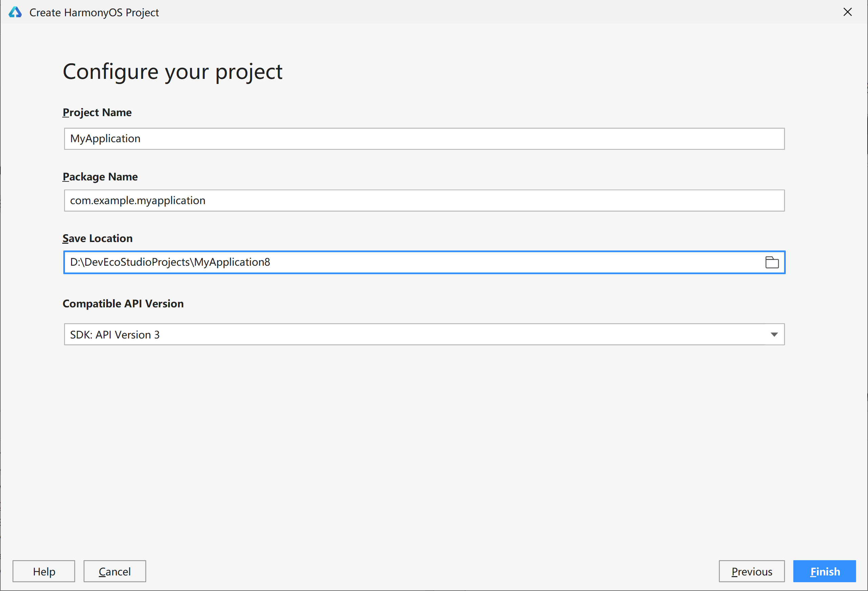Click the Project Name input field

tap(424, 138)
